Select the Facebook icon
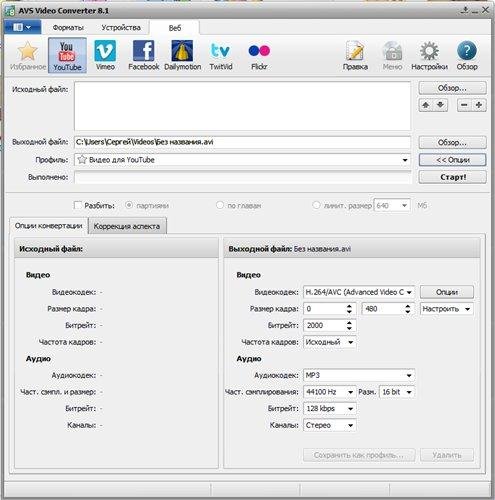 (x=144, y=55)
